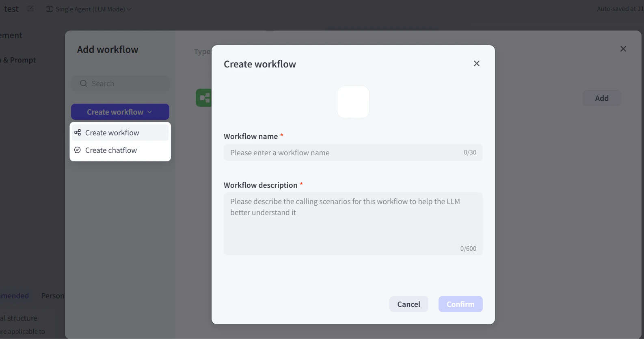Click the test project title

(x=11, y=9)
